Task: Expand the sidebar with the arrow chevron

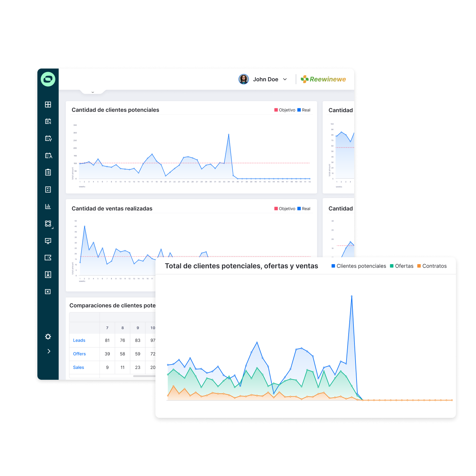Action: (49, 351)
